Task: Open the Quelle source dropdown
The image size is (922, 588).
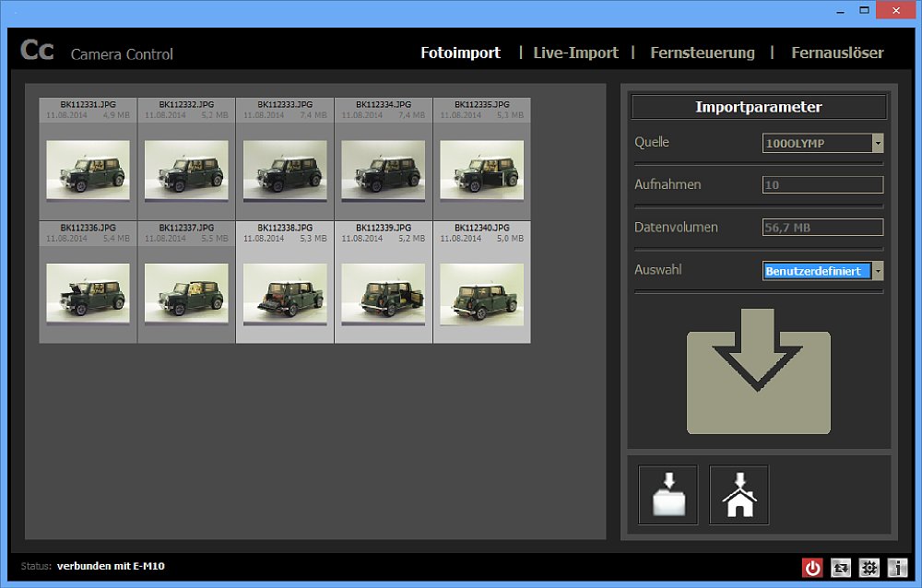Action: (878, 143)
